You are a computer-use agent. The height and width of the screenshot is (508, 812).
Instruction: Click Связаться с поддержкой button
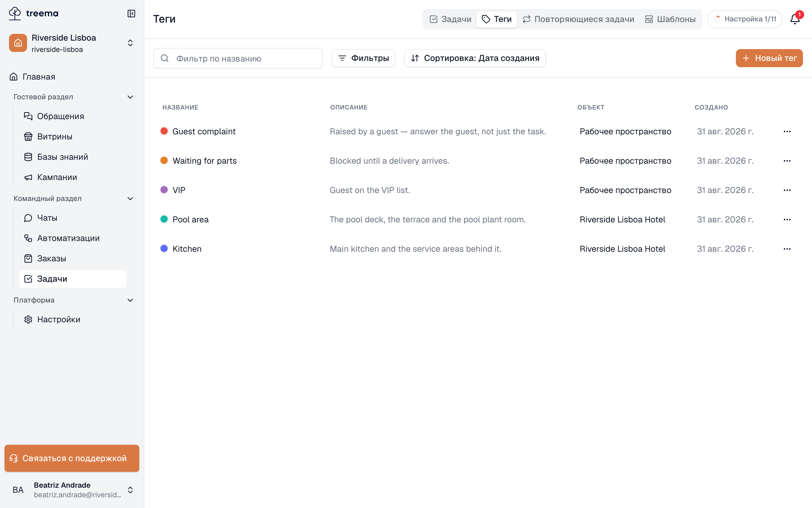(72, 458)
